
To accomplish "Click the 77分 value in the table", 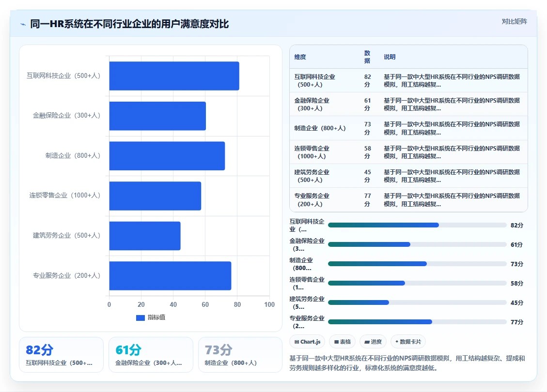I will point(367,200).
